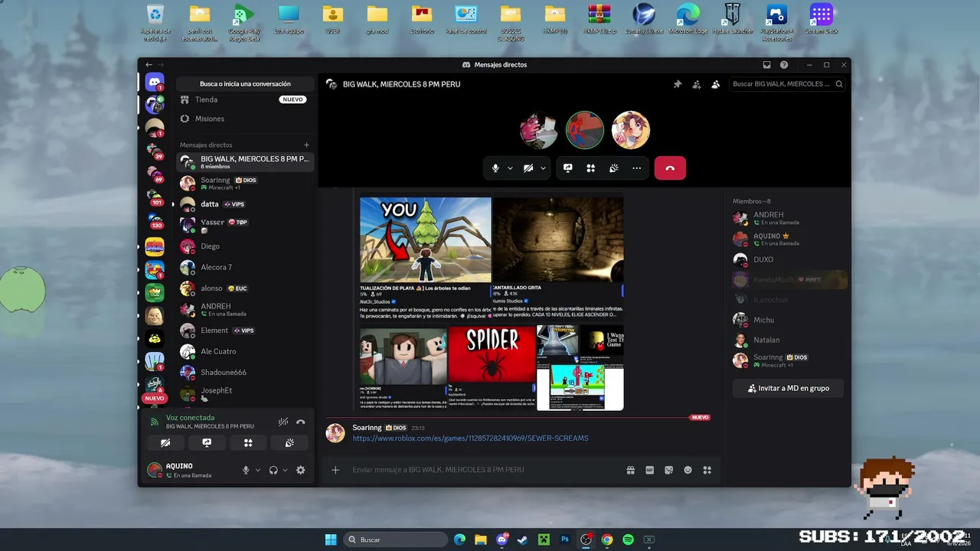
Task: Open the sticker picker
Action: coord(669,470)
